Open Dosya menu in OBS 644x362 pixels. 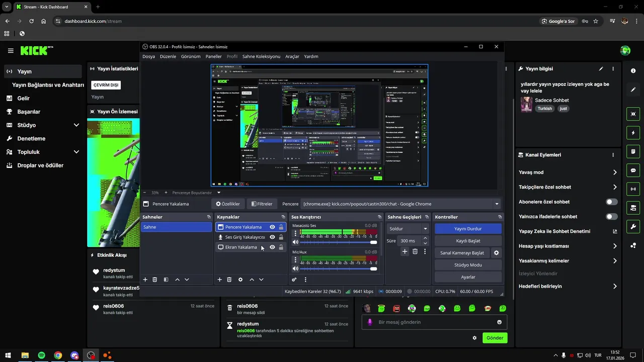click(x=148, y=56)
